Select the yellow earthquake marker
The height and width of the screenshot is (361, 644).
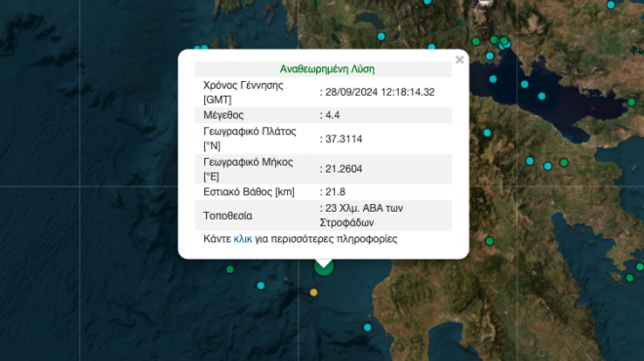point(313,293)
